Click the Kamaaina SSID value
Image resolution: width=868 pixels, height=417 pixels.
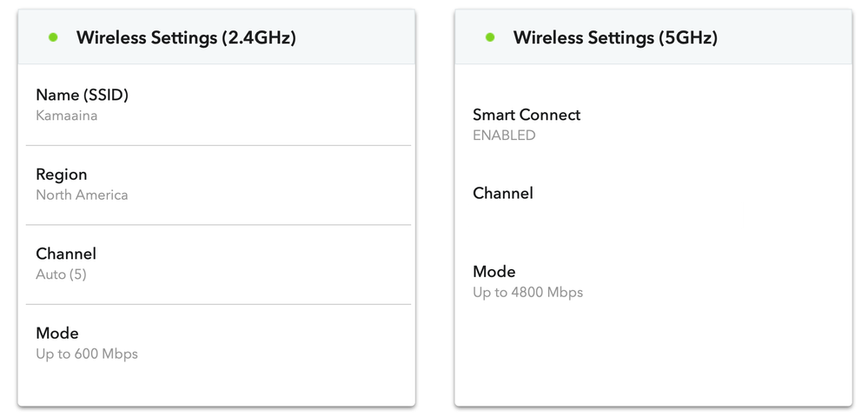[66, 115]
